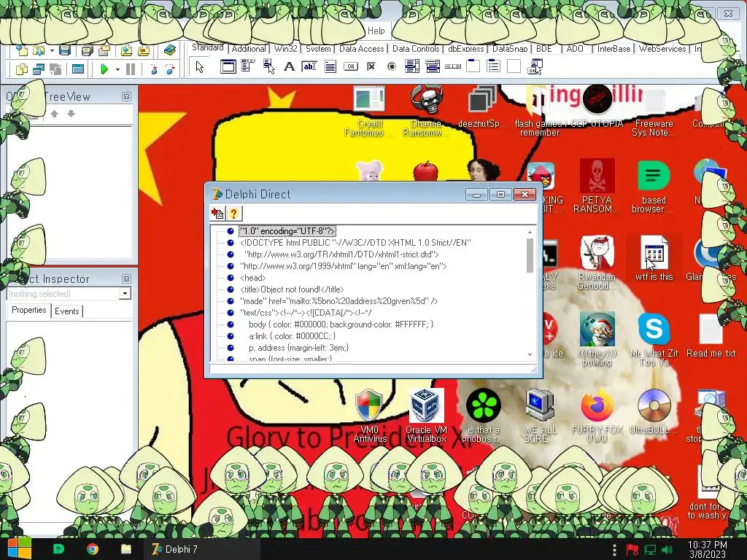The width and height of the screenshot is (747, 560).
Task: Switch to the WebServices palette tab
Action: pyautogui.click(x=662, y=49)
